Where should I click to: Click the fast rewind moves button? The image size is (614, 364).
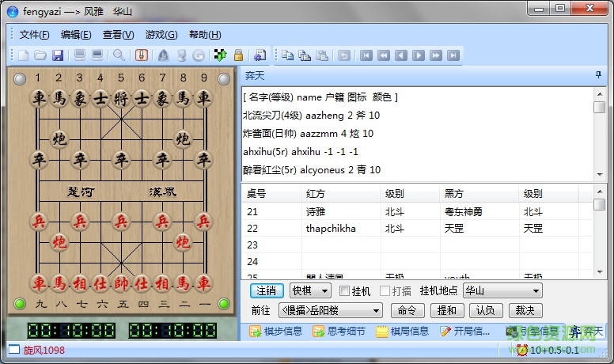(384, 55)
